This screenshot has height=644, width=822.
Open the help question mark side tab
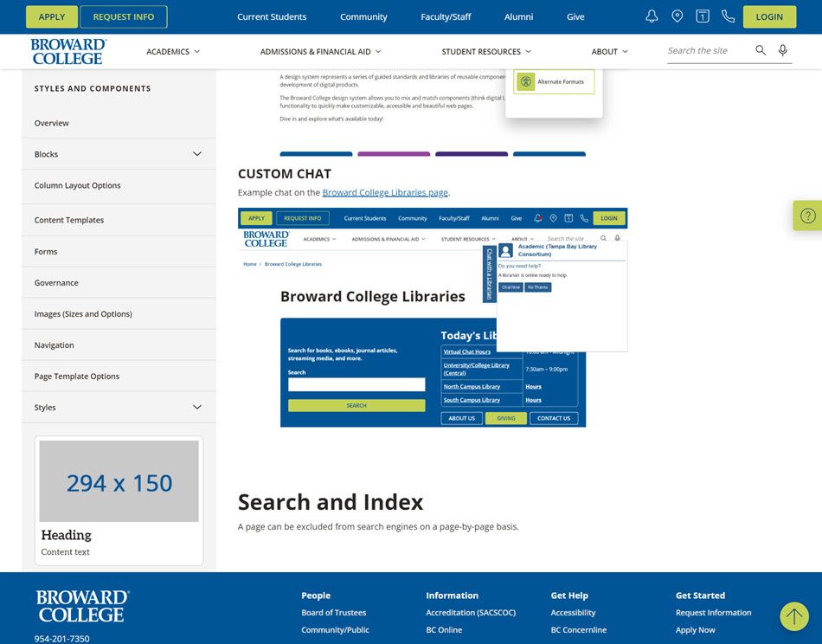tap(808, 216)
